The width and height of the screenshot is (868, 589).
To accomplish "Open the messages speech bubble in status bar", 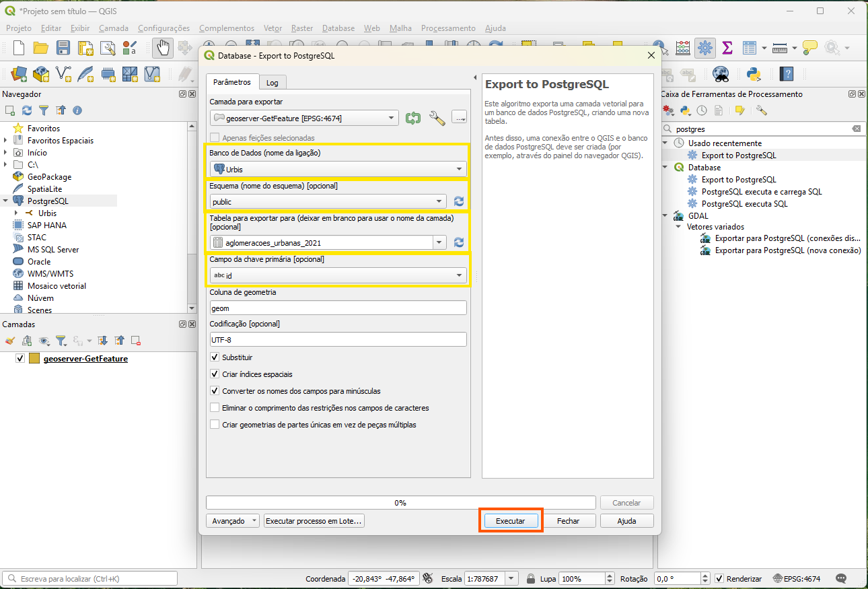I will (841, 578).
